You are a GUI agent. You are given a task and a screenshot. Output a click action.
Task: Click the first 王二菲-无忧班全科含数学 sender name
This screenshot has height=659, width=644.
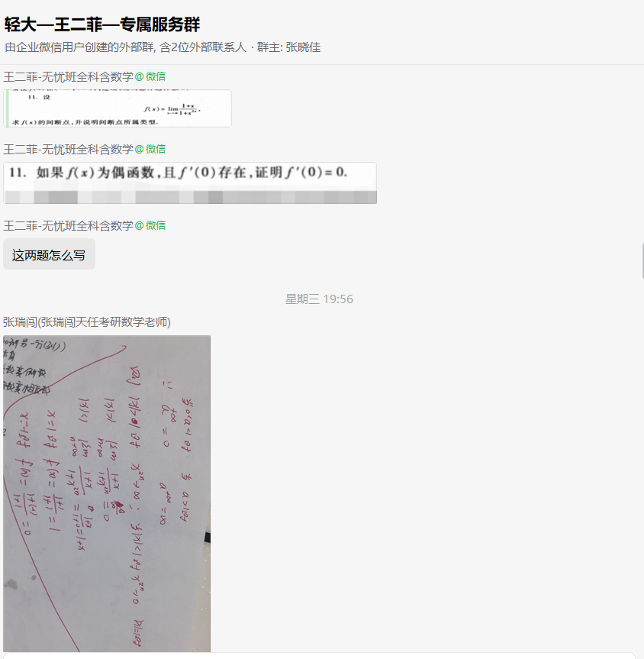coord(69,77)
